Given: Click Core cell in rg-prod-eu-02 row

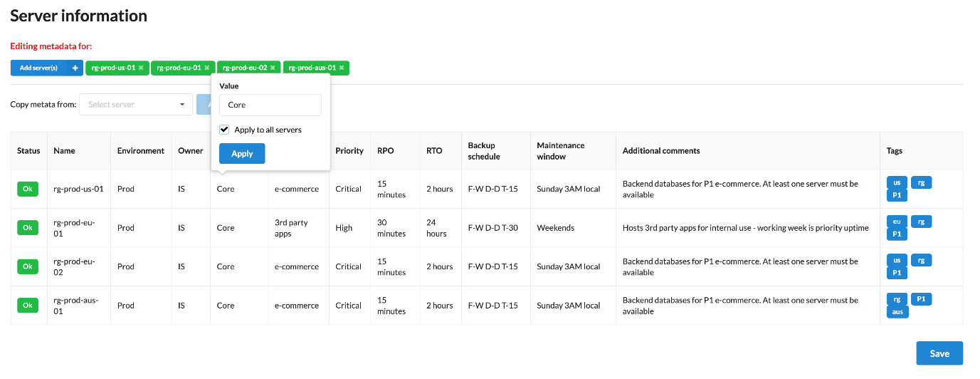Looking at the screenshot, I should (226, 266).
